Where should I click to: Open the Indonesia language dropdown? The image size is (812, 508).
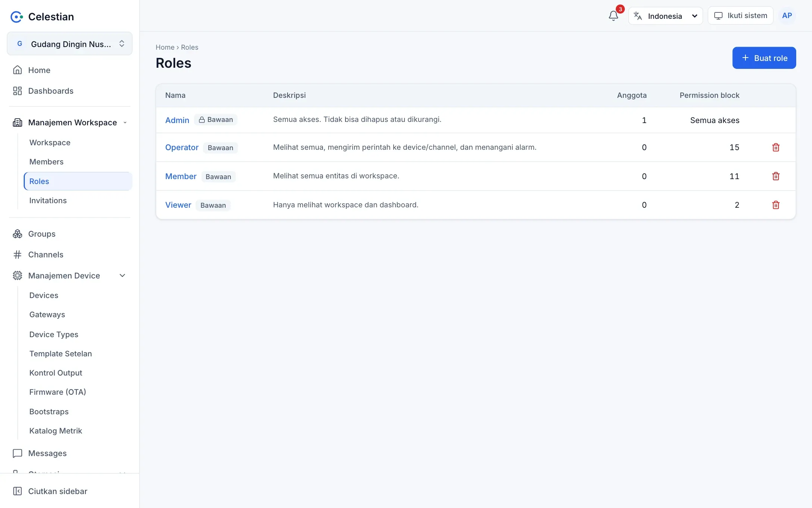coord(665,16)
